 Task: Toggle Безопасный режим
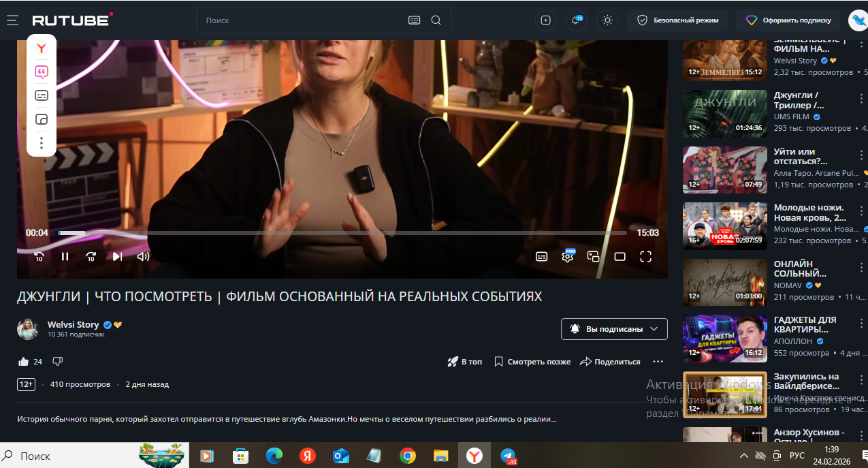[677, 20]
